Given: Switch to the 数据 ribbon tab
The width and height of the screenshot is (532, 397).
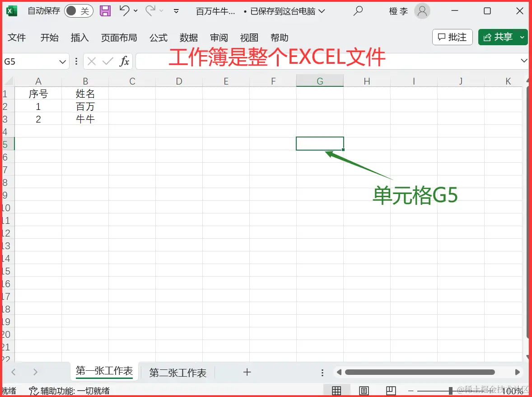Looking at the screenshot, I should pos(189,38).
